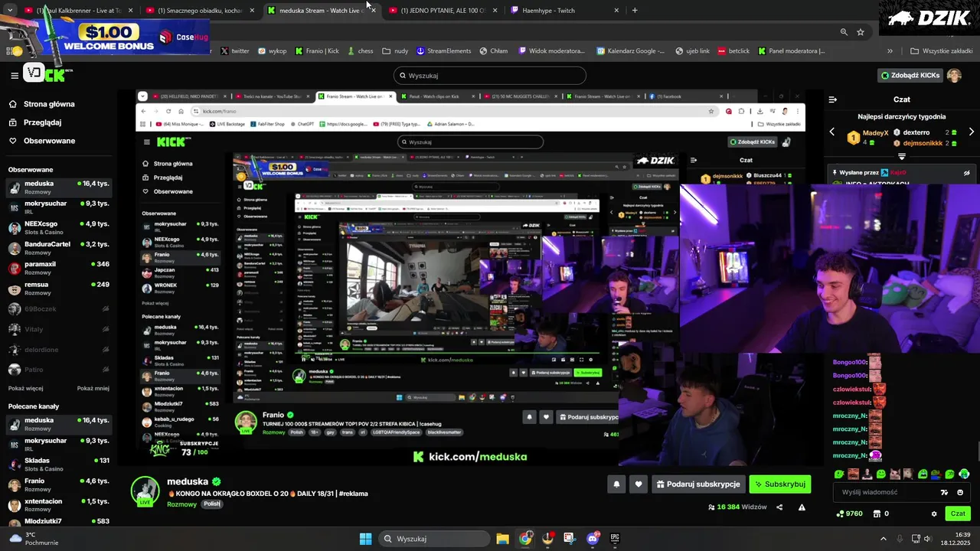
Task: Check channel points balance 9760
Action: click(x=850, y=514)
